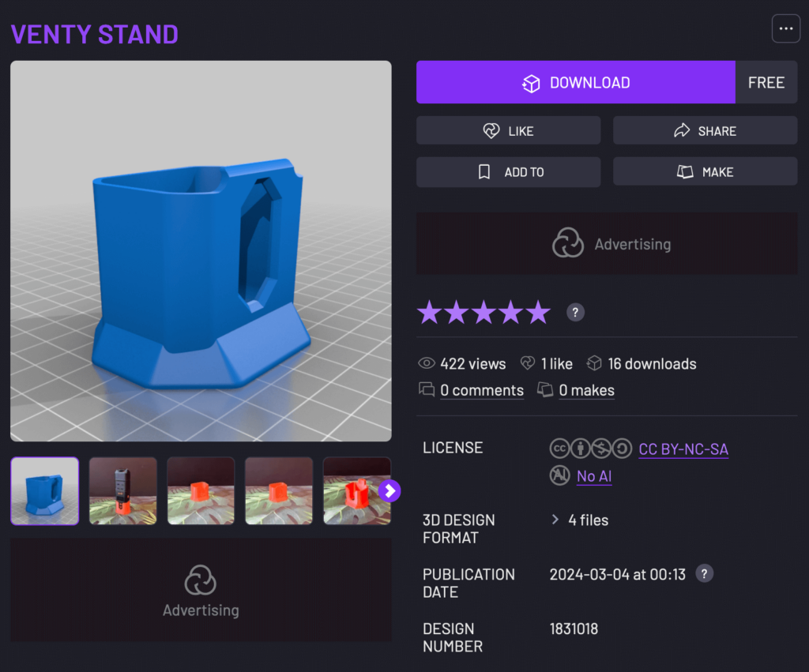The height and width of the screenshot is (672, 809).
Task: Show next thumbnails with the purple arrow
Action: (x=389, y=490)
